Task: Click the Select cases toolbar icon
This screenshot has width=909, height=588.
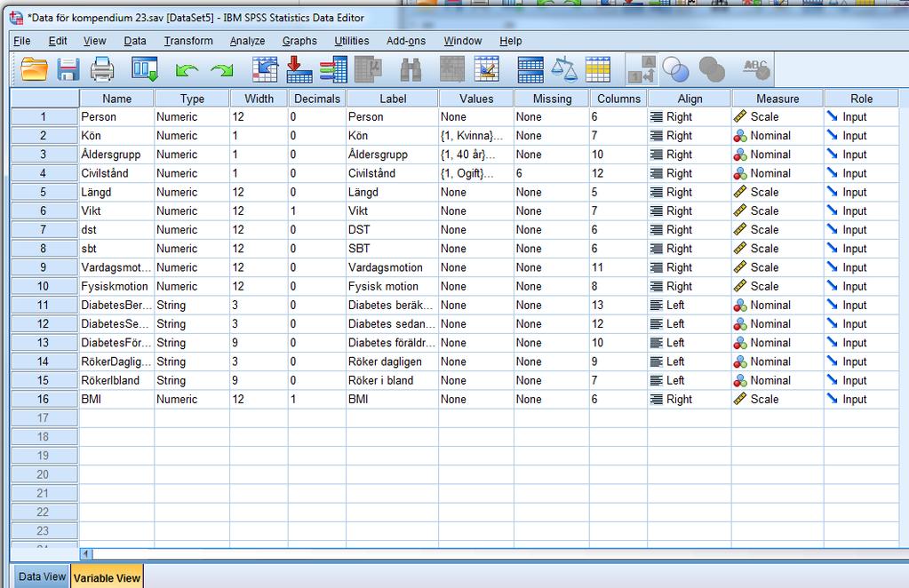Action: tap(598, 69)
